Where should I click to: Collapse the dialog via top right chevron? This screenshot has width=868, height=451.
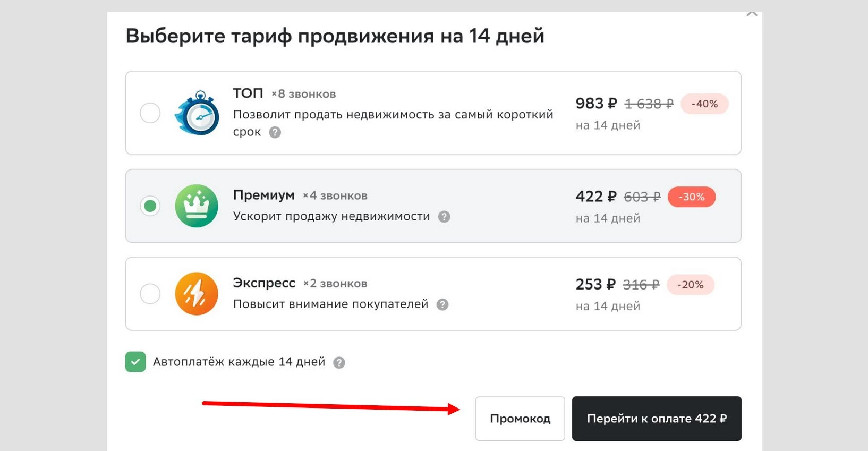coord(752,13)
